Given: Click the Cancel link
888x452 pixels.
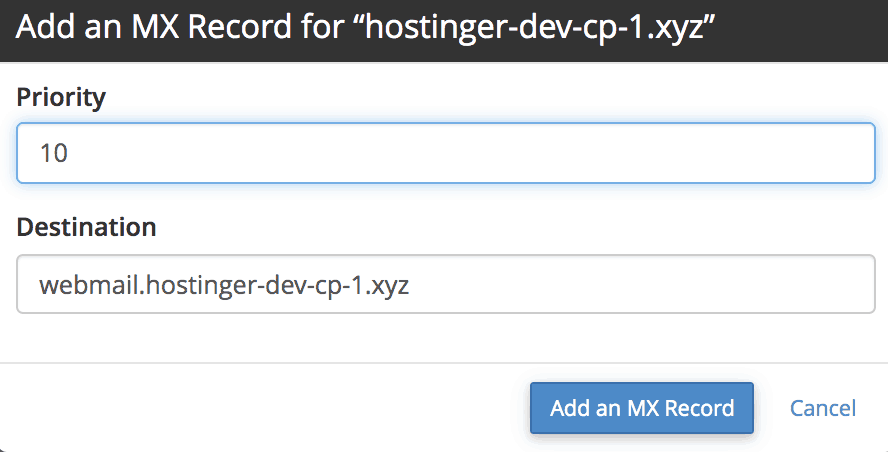Looking at the screenshot, I should tap(822, 408).
